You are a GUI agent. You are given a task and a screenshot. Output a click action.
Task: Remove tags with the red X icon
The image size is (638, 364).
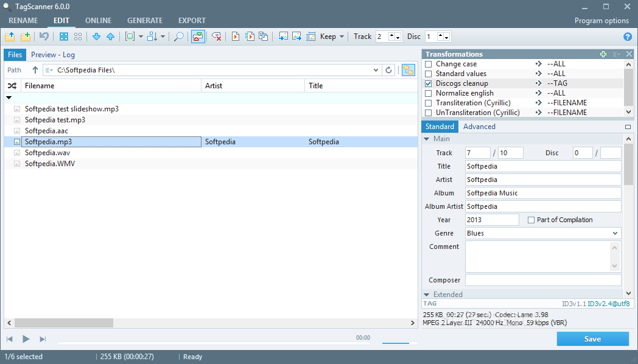coord(217,37)
